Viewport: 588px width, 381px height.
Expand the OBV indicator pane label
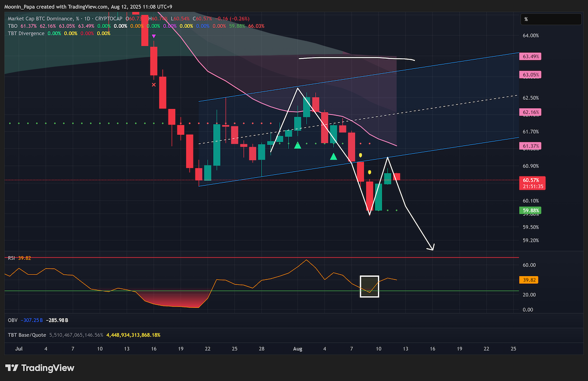[x=13, y=320]
